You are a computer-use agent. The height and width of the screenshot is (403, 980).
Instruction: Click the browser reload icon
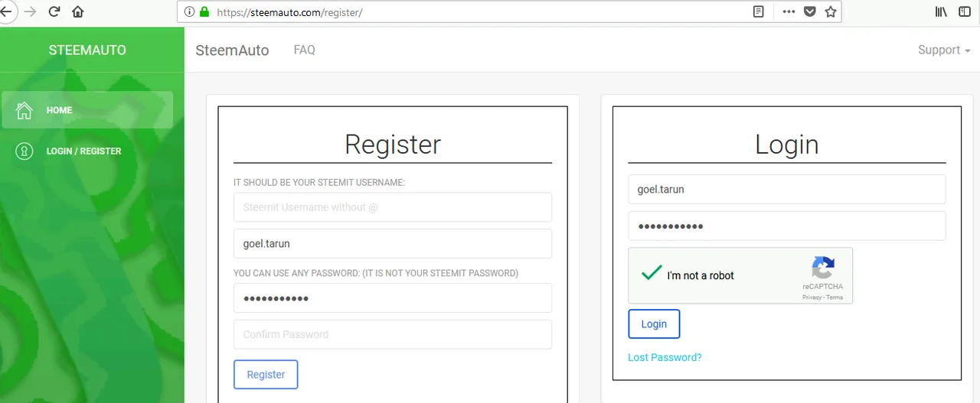(x=54, y=11)
